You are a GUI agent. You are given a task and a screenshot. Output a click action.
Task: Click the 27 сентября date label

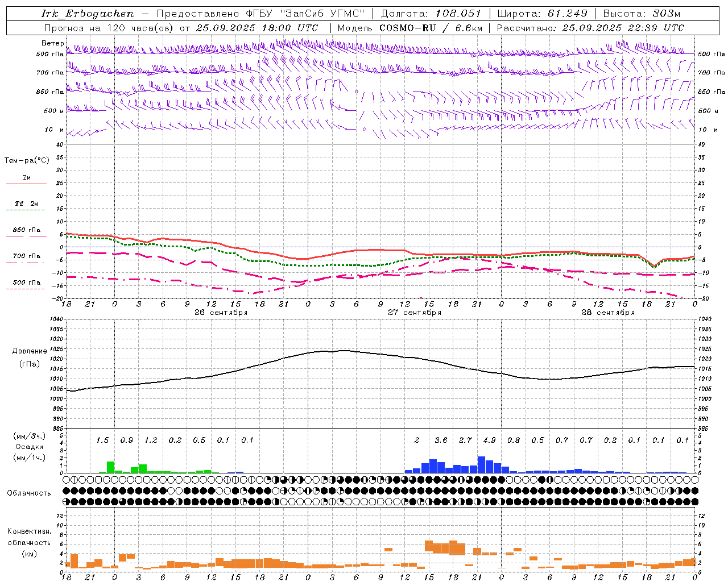(x=415, y=313)
